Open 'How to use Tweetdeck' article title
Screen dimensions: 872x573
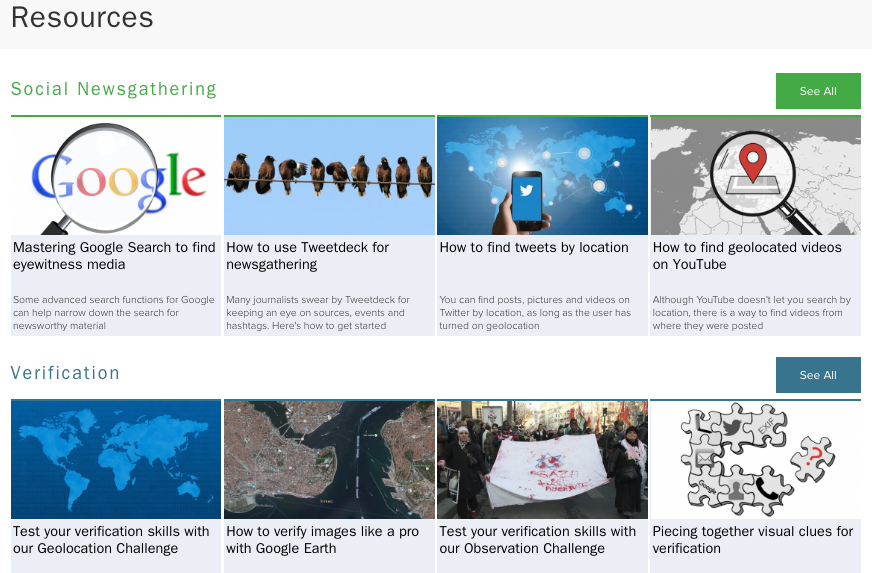tap(308, 256)
